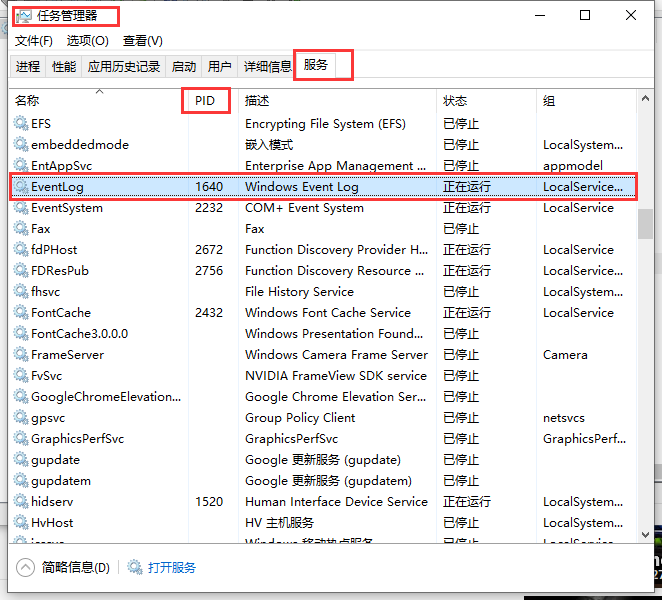
Task: Click the gear icon beside GraphicsPerfSvc
Action: click(21, 438)
